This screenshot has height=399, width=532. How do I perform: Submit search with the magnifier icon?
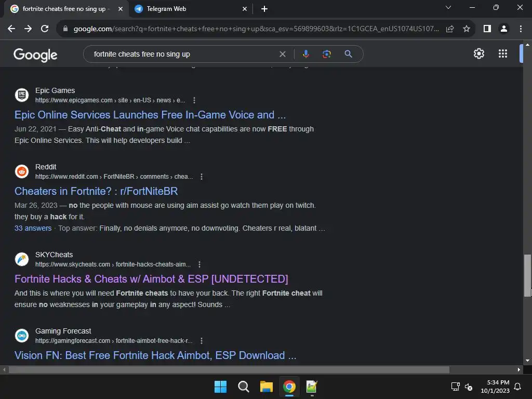348,54
